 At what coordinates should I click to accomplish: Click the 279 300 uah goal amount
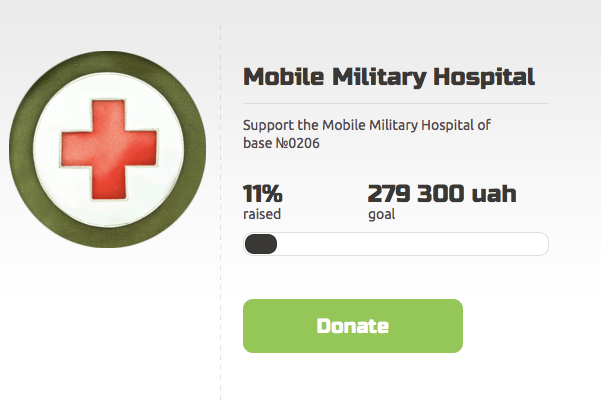pos(442,193)
